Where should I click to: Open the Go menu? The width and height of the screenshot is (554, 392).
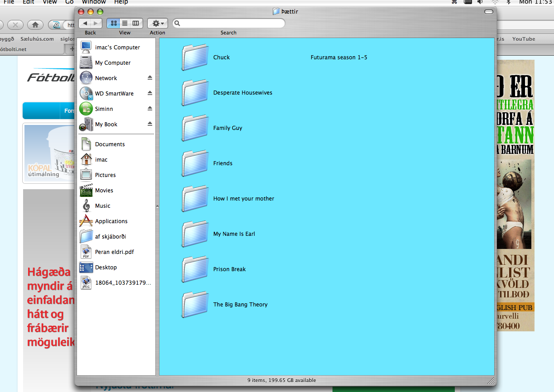click(x=69, y=3)
